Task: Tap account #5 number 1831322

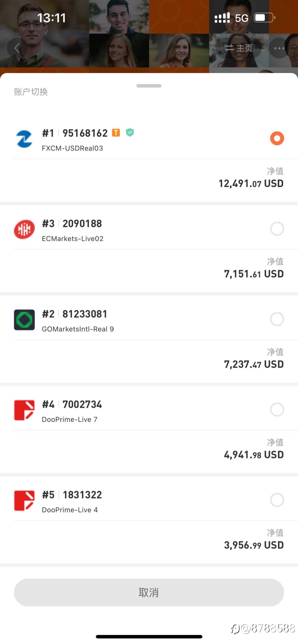Action: tap(82, 495)
